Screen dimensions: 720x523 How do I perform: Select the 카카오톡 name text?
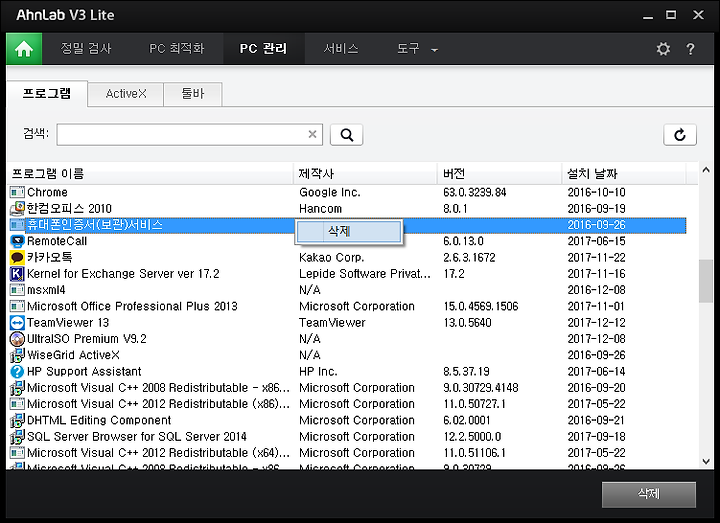click(50, 257)
